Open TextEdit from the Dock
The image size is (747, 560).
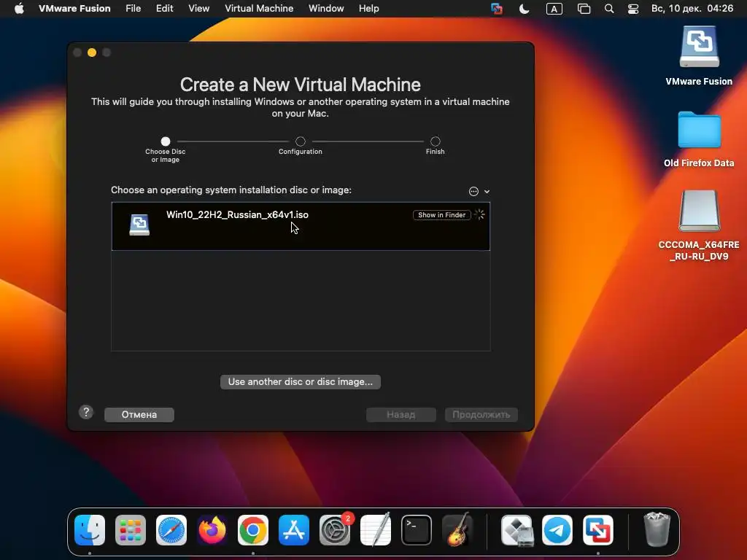click(376, 530)
